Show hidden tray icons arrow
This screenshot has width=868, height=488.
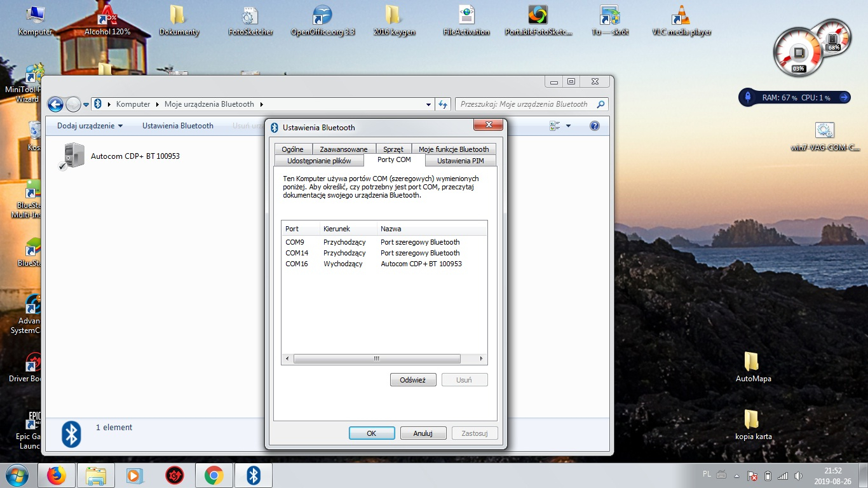click(737, 475)
